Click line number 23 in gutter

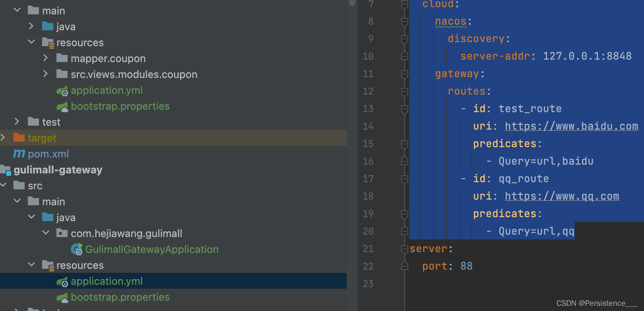pos(368,284)
